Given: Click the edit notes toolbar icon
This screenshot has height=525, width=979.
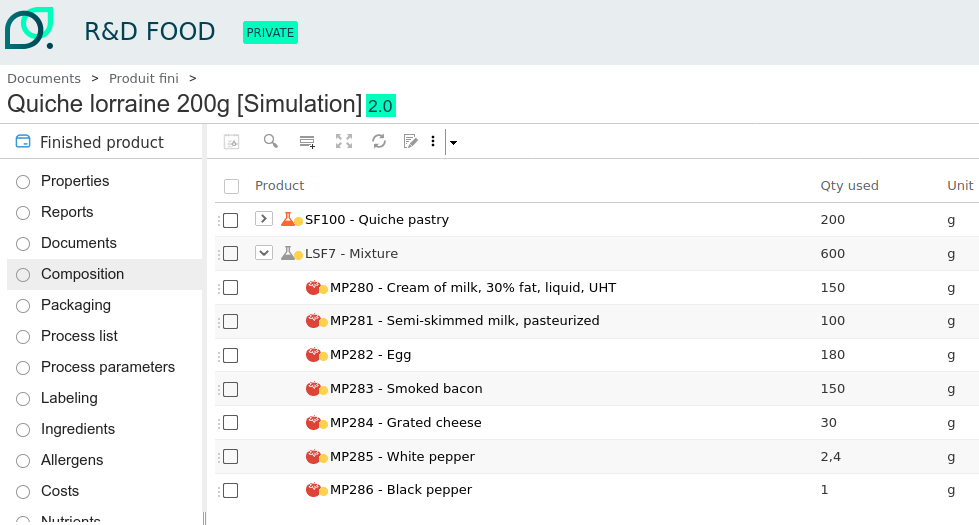Looking at the screenshot, I should (410, 141).
